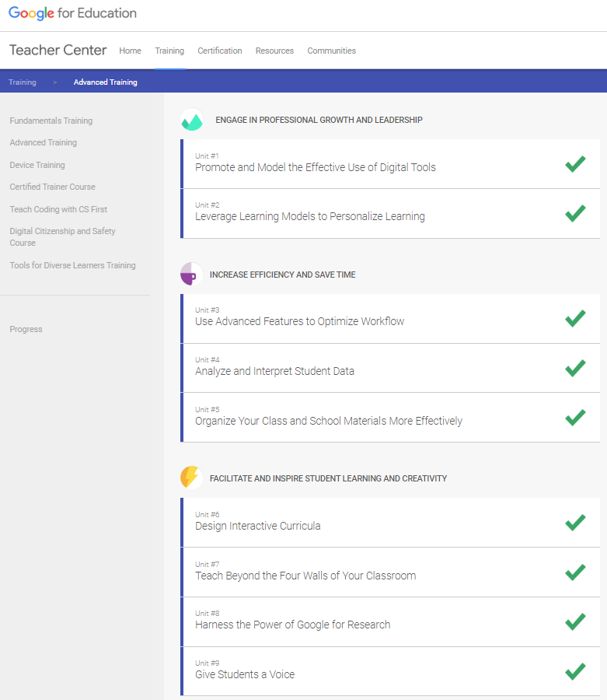This screenshot has height=700, width=607.
Task: Click the Teacher Center title
Action: 58,50
